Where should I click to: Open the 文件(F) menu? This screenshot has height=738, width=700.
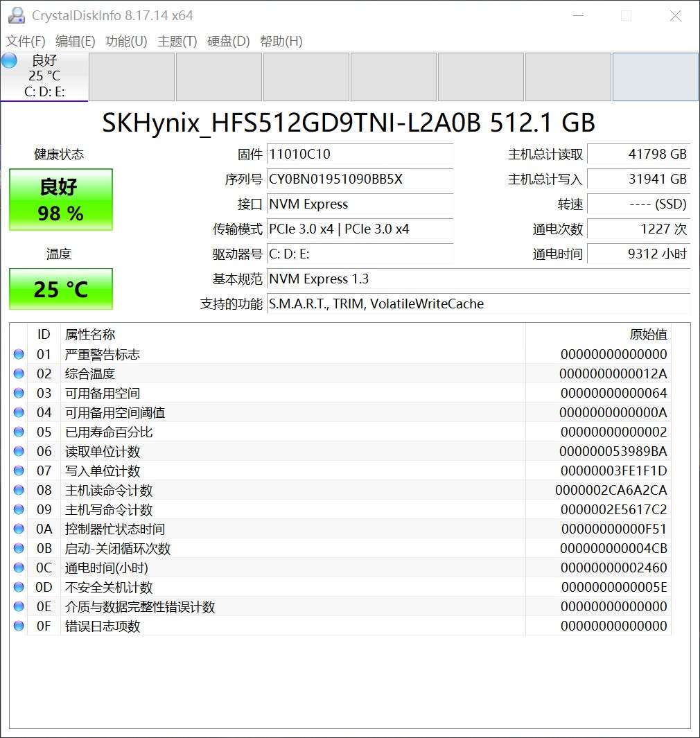pos(26,42)
